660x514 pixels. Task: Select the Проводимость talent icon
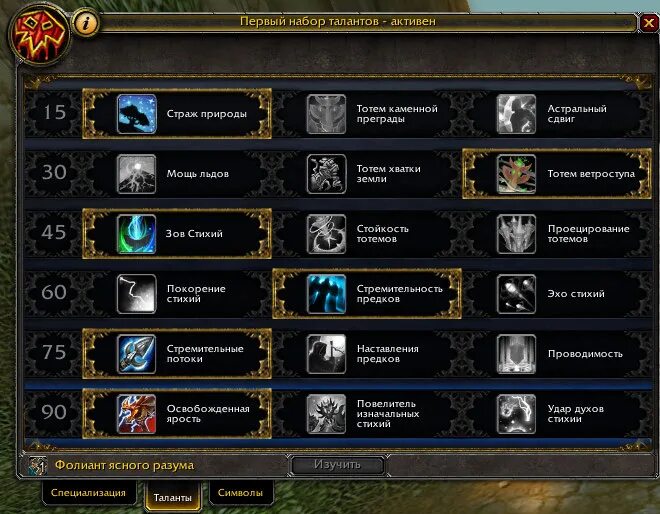click(x=516, y=354)
